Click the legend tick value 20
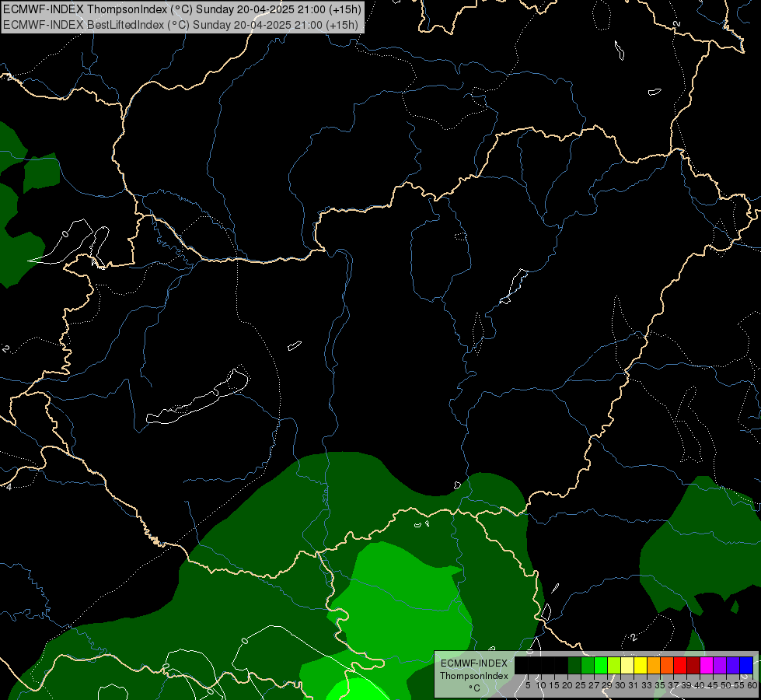 coord(567,685)
